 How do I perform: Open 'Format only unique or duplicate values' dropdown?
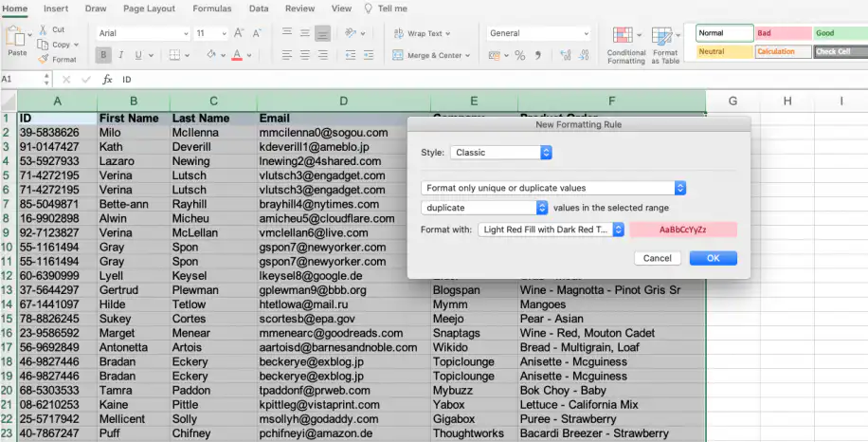(553, 188)
